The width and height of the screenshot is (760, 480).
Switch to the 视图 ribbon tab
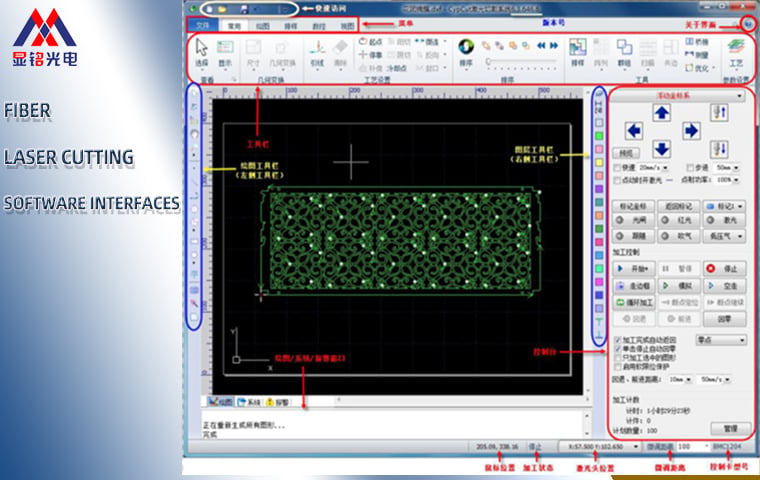(347, 26)
